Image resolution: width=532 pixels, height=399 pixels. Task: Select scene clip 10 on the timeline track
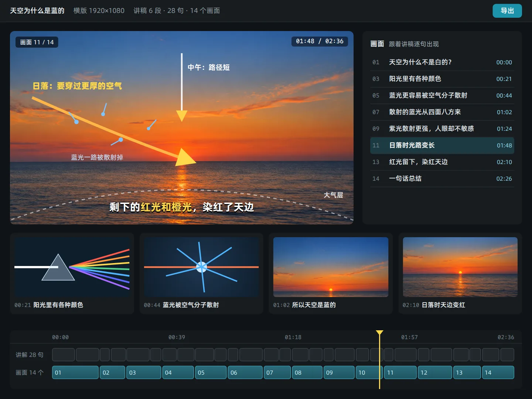click(369, 372)
